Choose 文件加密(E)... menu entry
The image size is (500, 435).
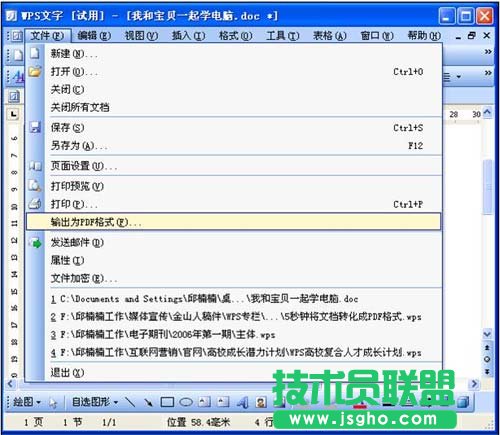pyautogui.click(x=233, y=278)
